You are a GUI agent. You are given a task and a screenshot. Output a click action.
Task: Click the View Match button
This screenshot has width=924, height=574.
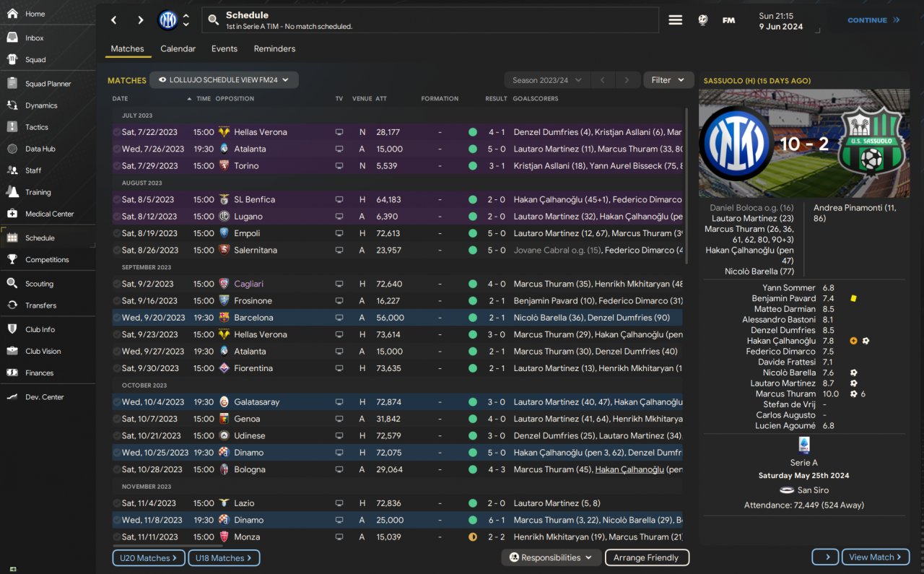point(876,557)
